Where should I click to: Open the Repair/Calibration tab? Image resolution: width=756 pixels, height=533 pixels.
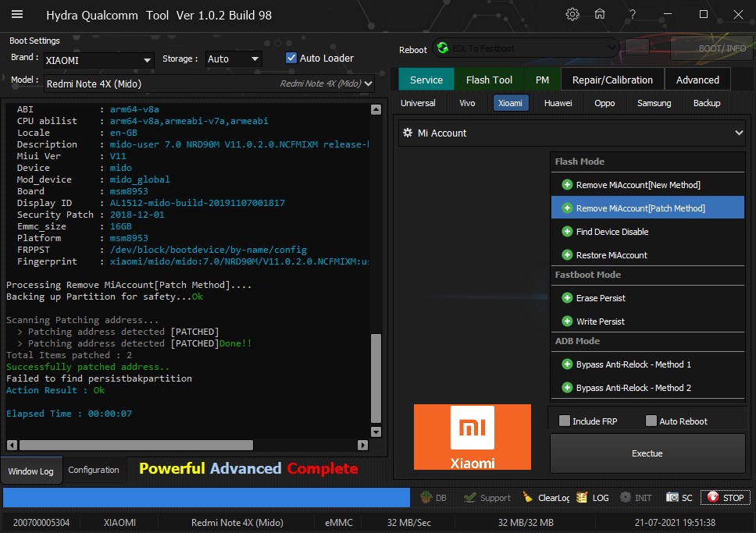click(x=612, y=80)
